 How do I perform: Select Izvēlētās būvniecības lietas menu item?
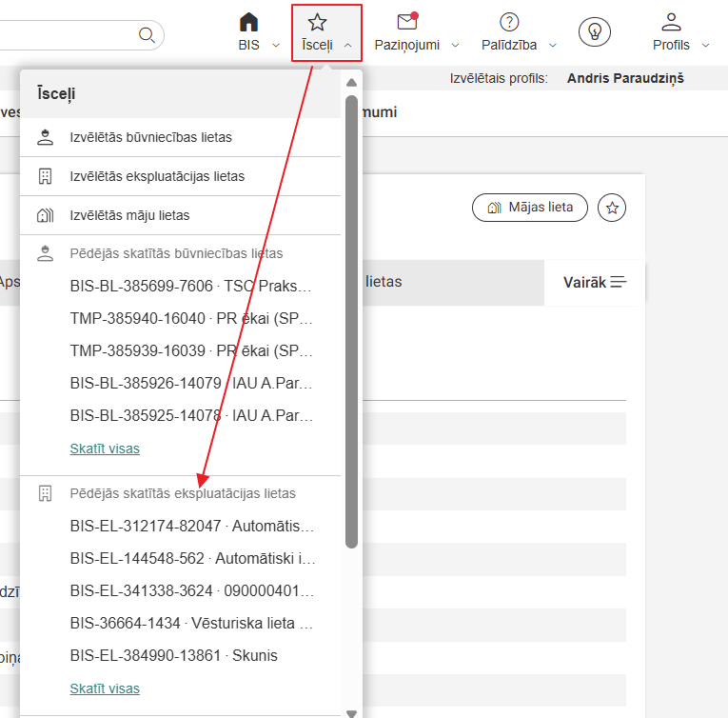coord(150,137)
